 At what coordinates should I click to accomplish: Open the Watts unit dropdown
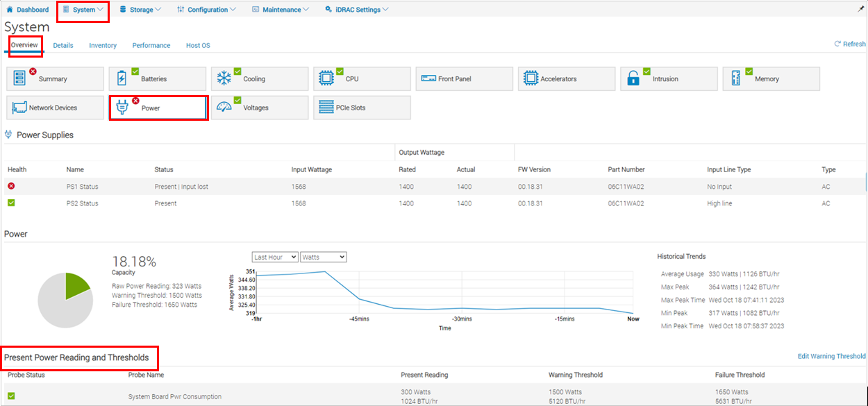(x=323, y=257)
